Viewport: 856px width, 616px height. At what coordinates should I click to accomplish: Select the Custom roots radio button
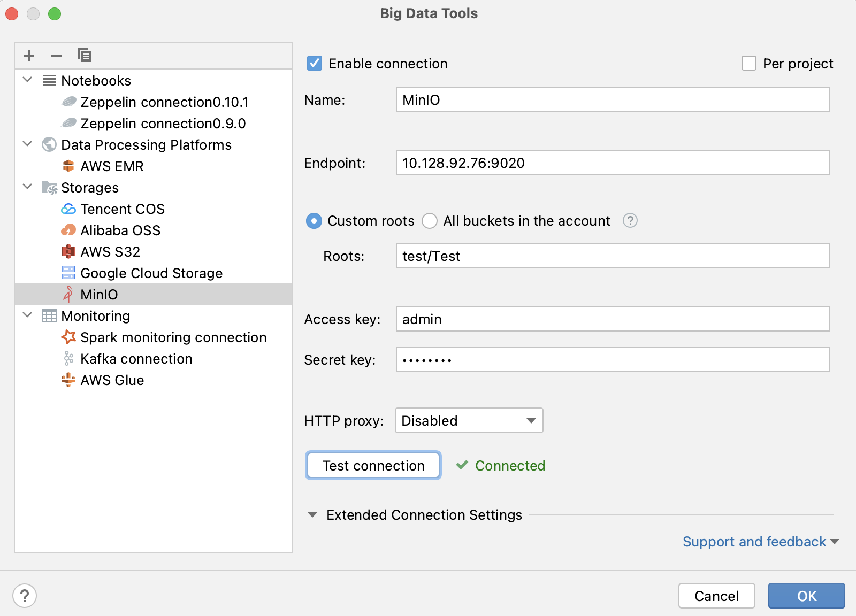pos(314,221)
